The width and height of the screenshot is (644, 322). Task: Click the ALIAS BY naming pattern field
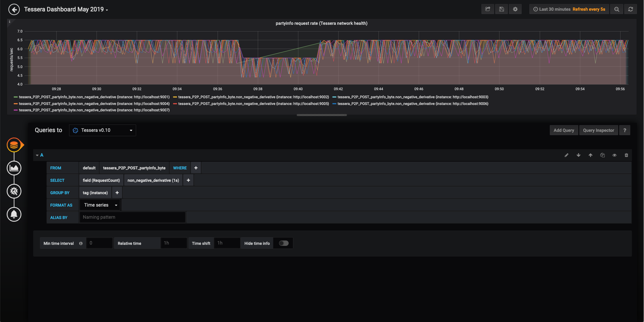point(132,217)
